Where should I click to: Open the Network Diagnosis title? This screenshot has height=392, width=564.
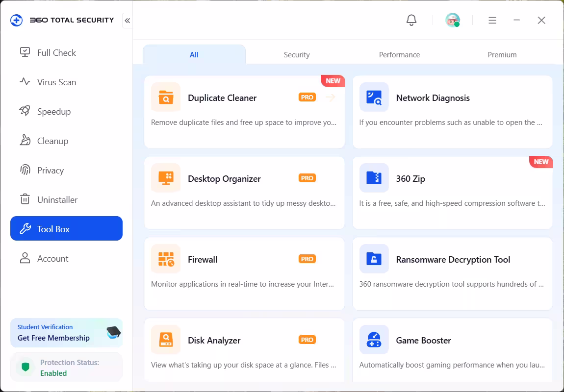click(433, 98)
